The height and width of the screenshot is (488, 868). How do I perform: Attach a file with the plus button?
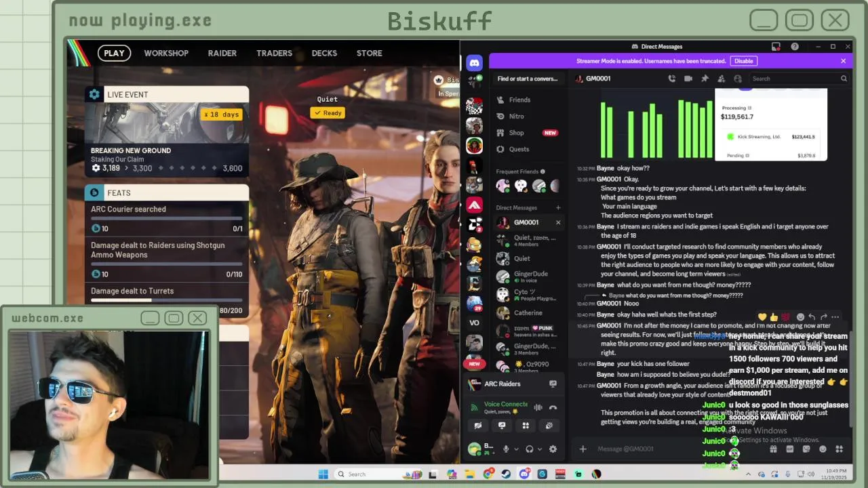point(583,449)
